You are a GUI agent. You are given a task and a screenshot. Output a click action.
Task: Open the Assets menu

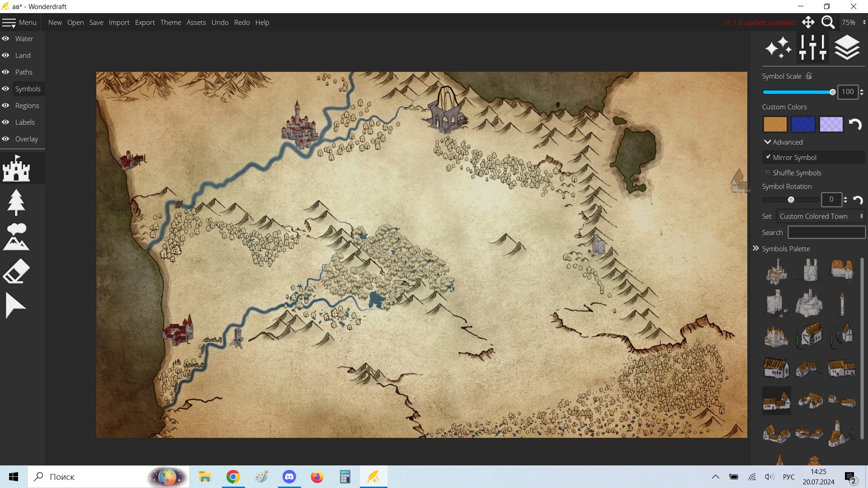point(196,23)
